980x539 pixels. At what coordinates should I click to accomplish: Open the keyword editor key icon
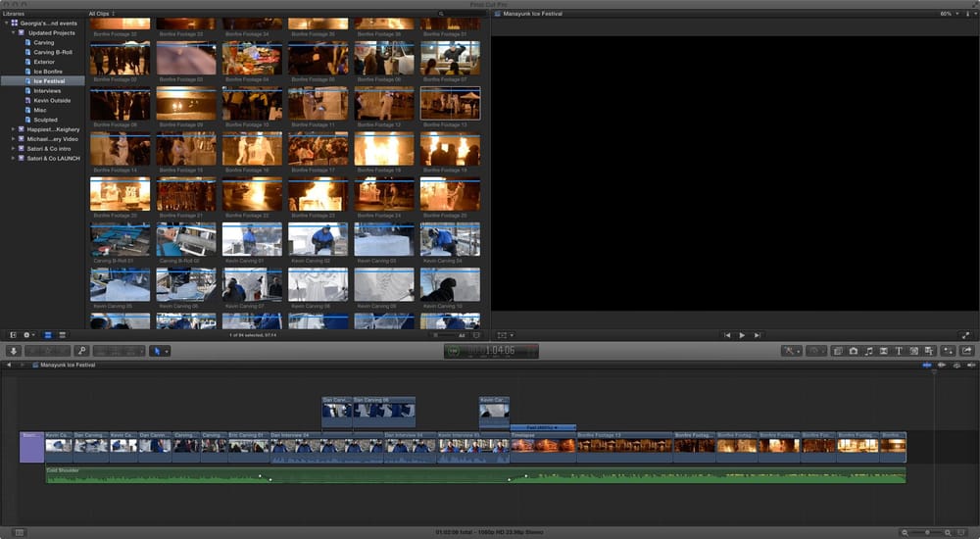81,351
